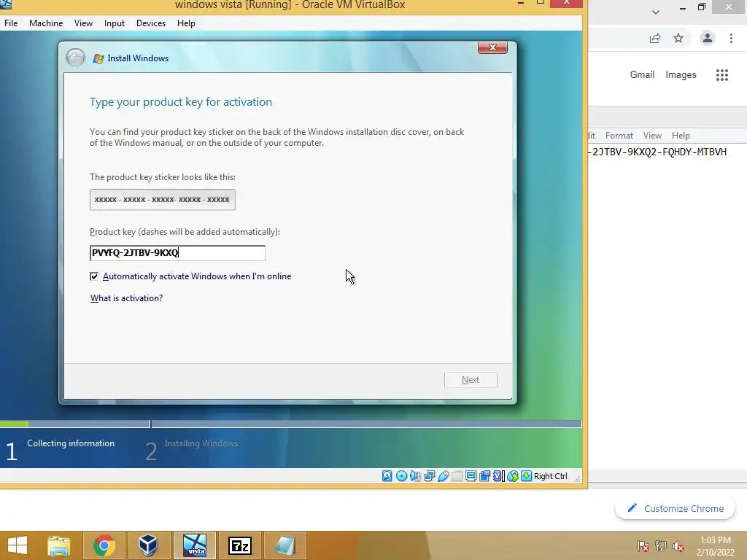The image size is (747, 560).
Task: Open the Chrome profile avatar icon
Action: pos(708,38)
